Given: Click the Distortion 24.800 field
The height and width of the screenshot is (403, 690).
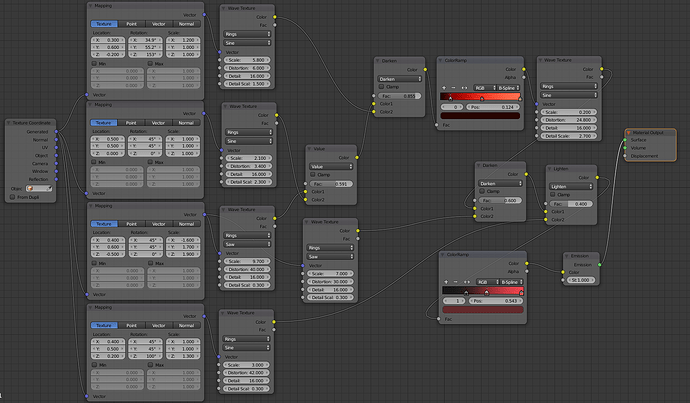Looking at the screenshot, I should point(569,120).
